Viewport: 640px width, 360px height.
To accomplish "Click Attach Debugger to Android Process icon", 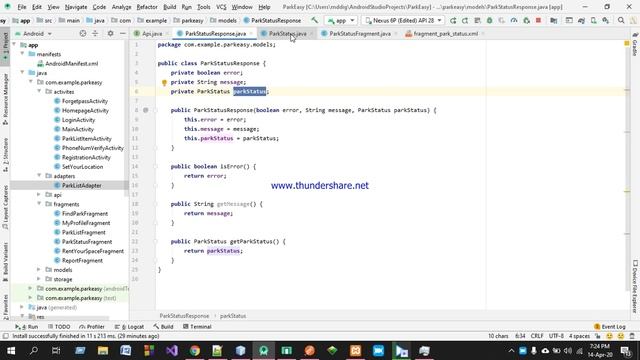I will (527, 20).
